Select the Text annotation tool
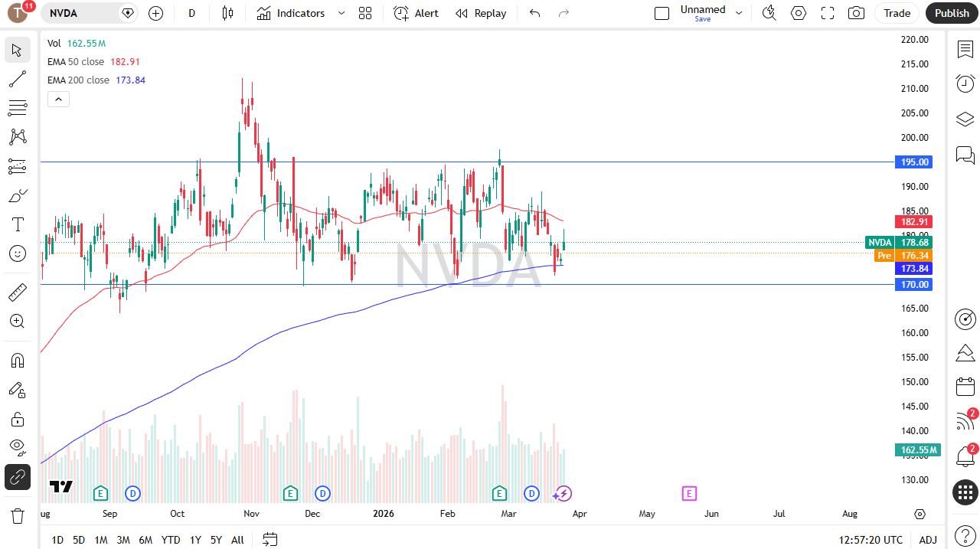The image size is (980, 549). [17, 224]
